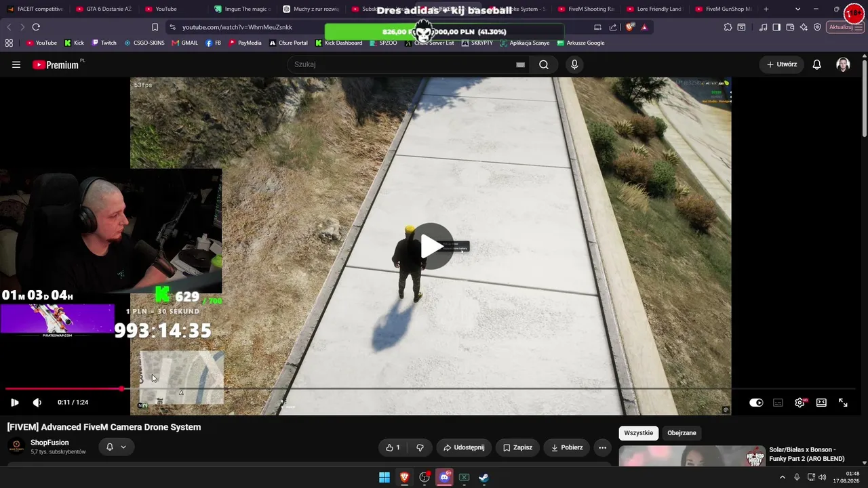Image resolution: width=868 pixels, height=488 pixels.
Task: Open the player settings gear
Action: pyautogui.click(x=800, y=403)
